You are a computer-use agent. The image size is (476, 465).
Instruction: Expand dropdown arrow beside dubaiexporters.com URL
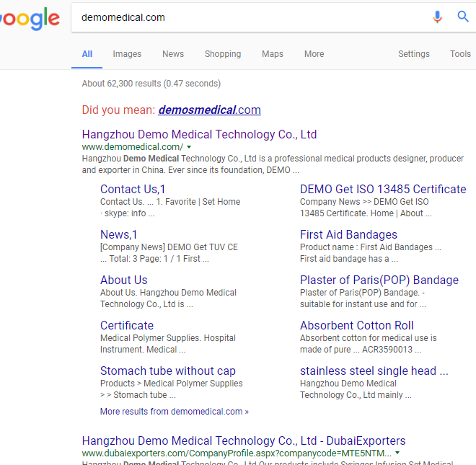(x=397, y=453)
